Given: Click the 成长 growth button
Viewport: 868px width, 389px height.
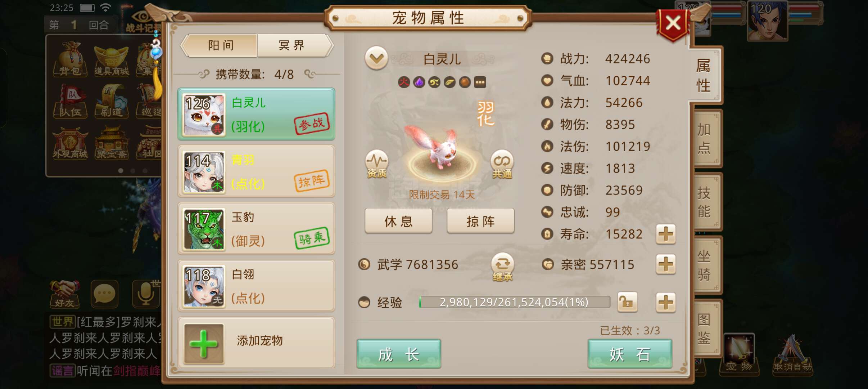Looking at the screenshot, I should (399, 354).
